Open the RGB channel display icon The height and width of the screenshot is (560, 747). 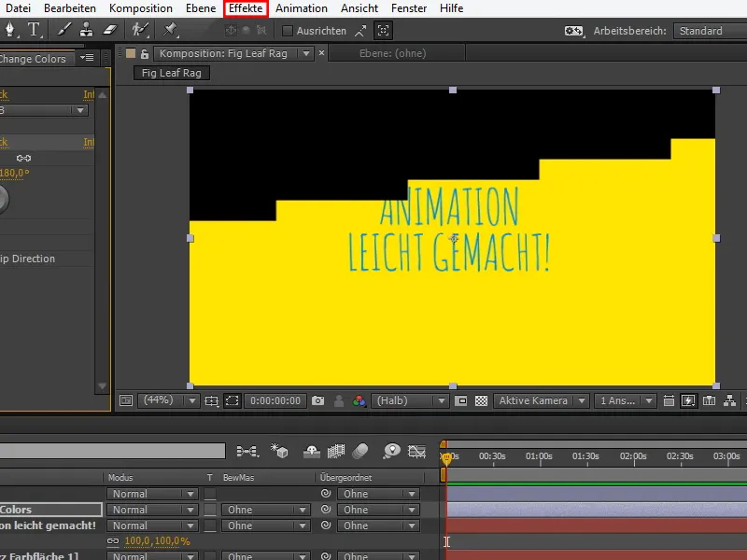tap(359, 401)
